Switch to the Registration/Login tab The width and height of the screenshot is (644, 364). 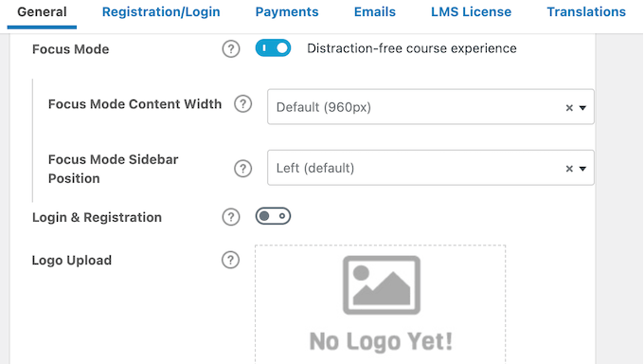coord(161,12)
